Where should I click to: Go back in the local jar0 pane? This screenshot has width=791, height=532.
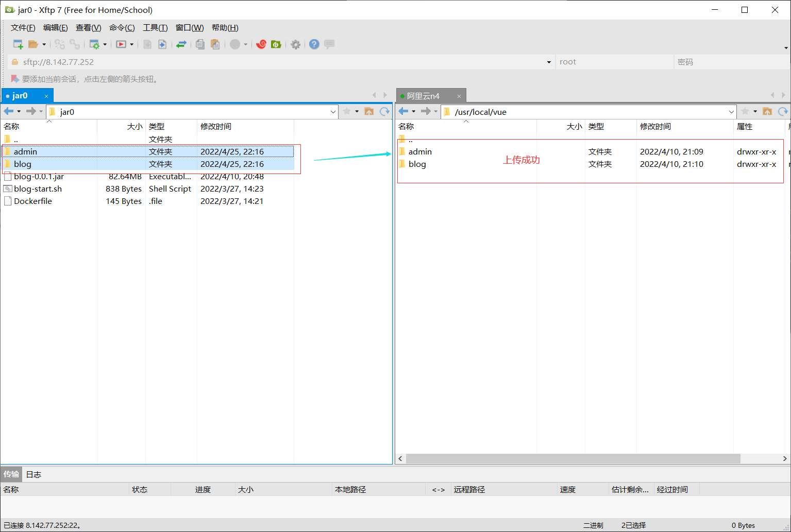9,111
